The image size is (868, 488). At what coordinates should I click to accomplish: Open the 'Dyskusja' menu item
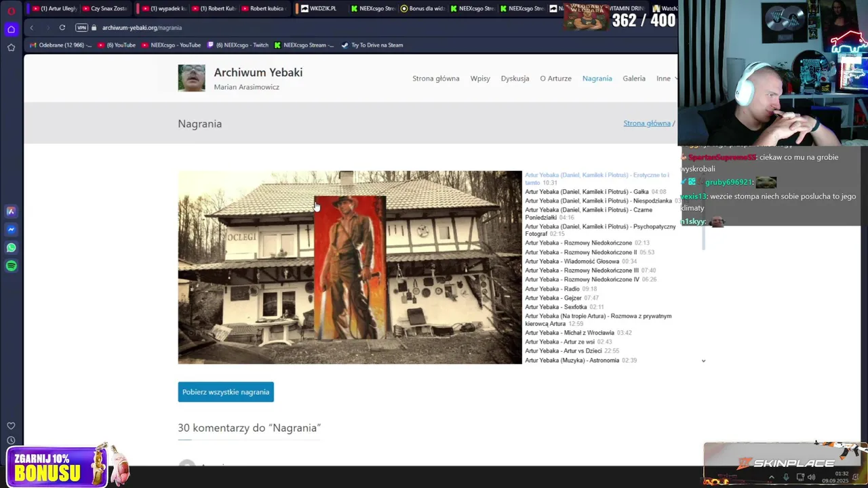515,79
